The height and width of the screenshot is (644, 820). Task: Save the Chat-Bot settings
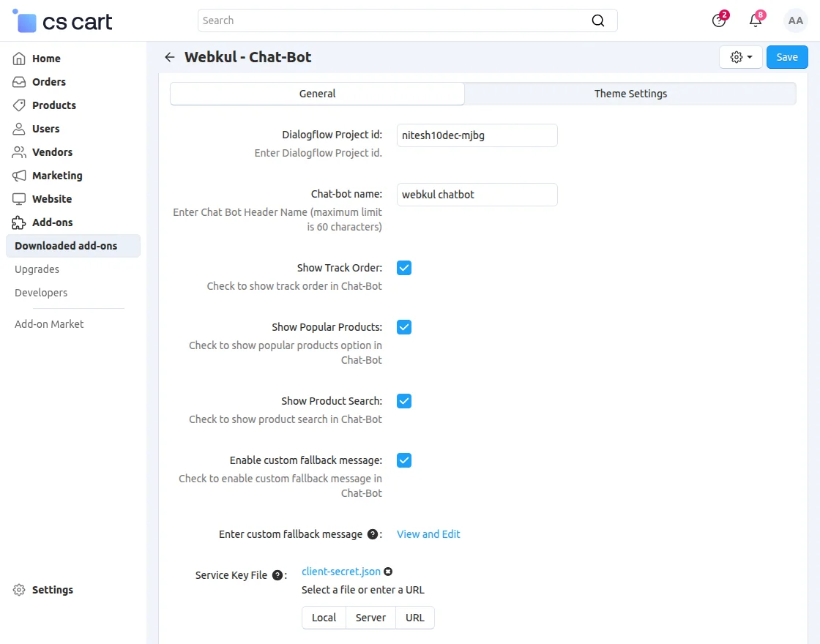[x=786, y=56]
